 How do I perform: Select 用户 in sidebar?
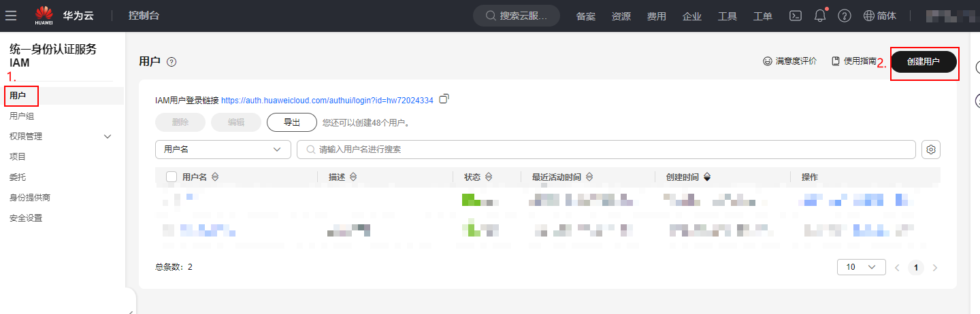click(18, 96)
